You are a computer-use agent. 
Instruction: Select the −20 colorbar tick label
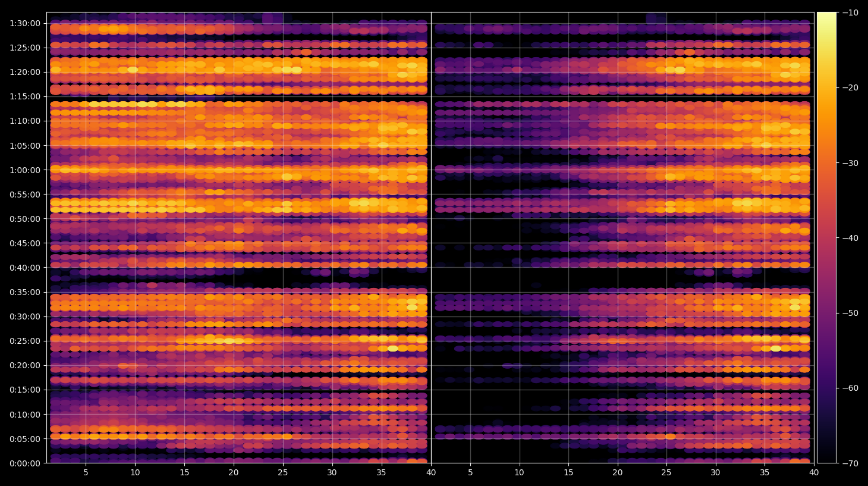[x=850, y=87]
